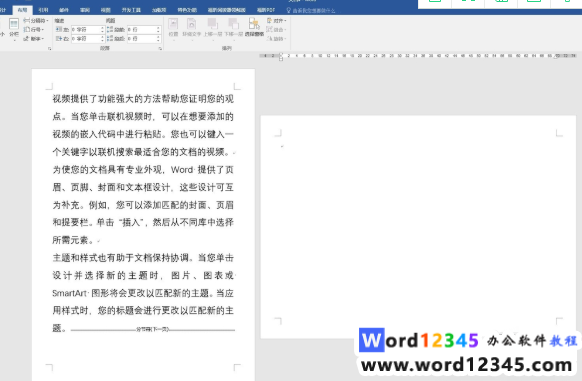This screenshot has height=381, width=582.
Task: Click the word SmartArt in the document
Action: (x=69, y=293)
